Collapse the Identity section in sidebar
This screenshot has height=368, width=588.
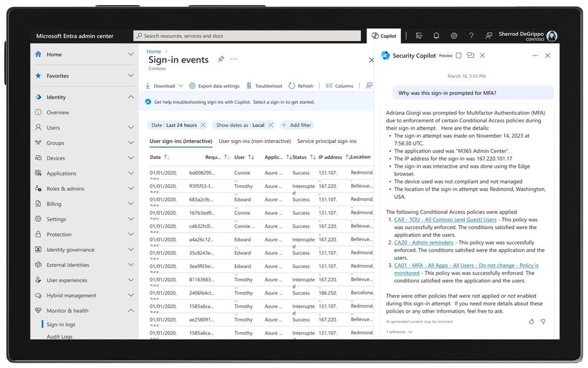[131, 97]
